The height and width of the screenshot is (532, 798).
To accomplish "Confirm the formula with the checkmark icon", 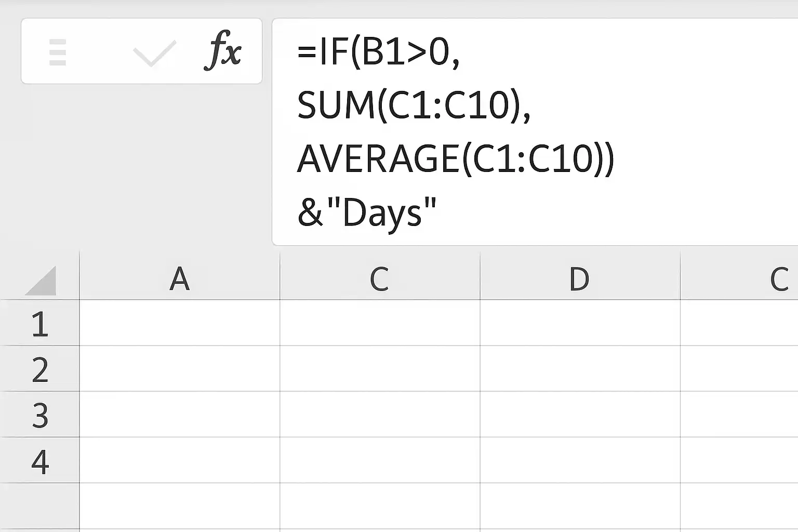I will point(154,54).
